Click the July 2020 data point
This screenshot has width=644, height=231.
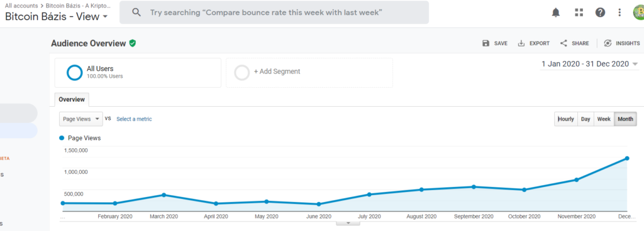(369, 195)
